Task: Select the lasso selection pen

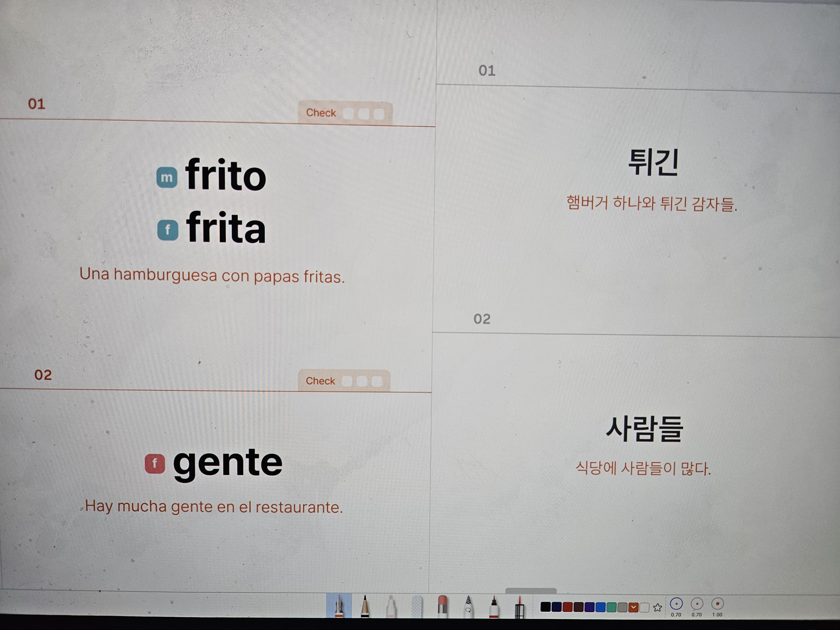Action: 468,606
